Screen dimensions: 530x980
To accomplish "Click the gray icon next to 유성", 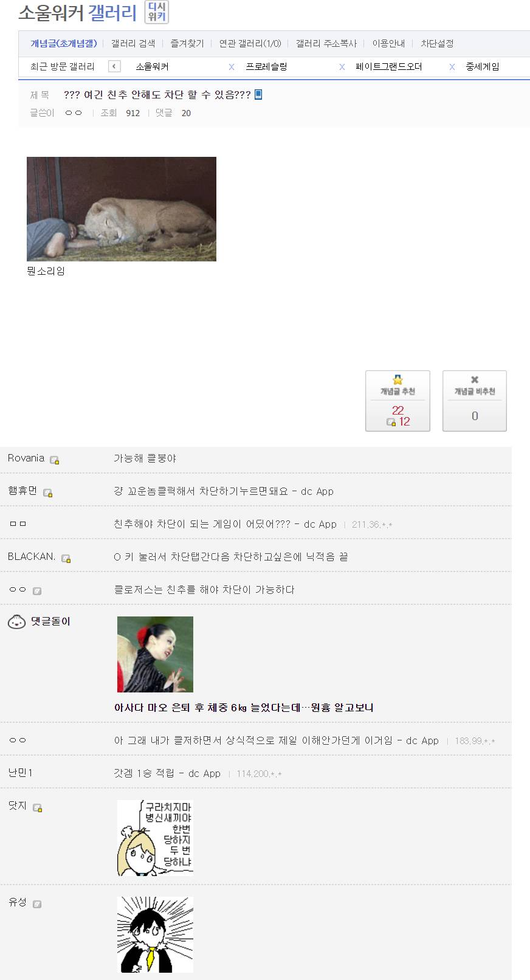I will [37, 904].
